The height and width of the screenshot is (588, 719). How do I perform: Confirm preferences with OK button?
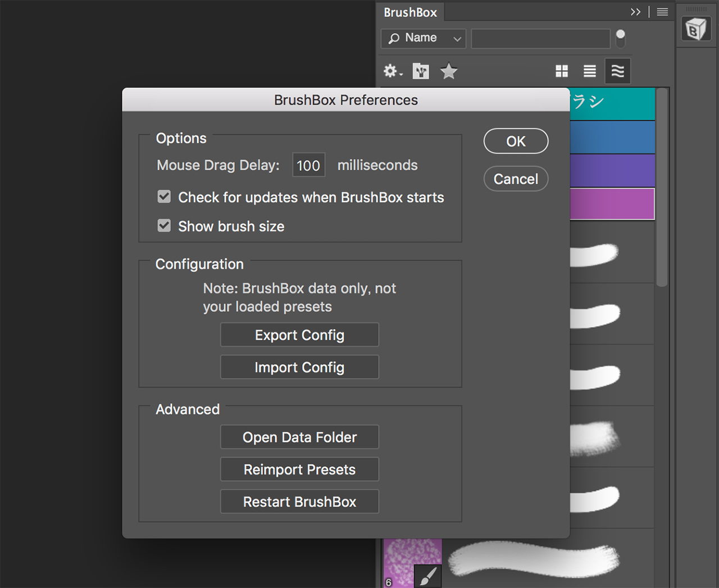516,141
